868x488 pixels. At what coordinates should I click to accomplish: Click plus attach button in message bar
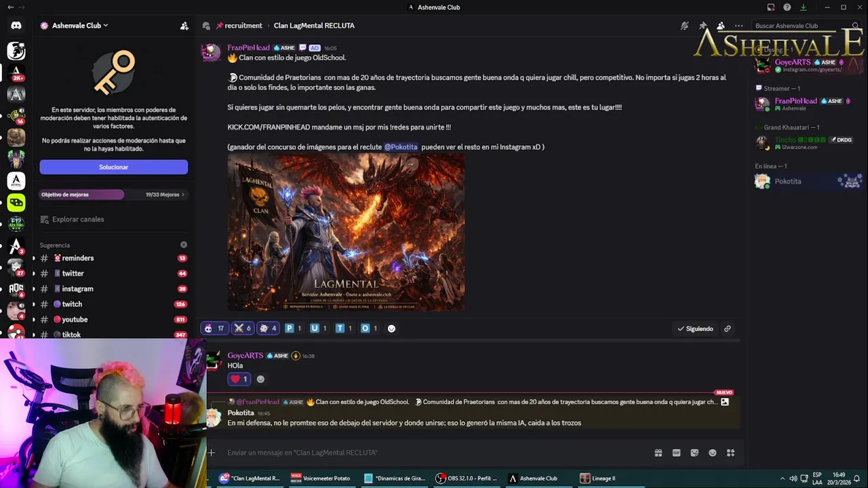[211, 453]
